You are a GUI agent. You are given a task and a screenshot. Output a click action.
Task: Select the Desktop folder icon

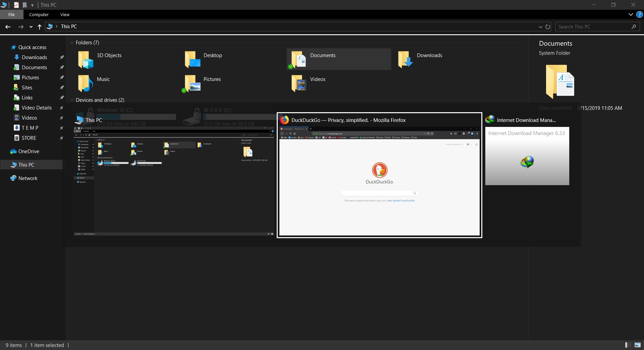tap(192, 59)
